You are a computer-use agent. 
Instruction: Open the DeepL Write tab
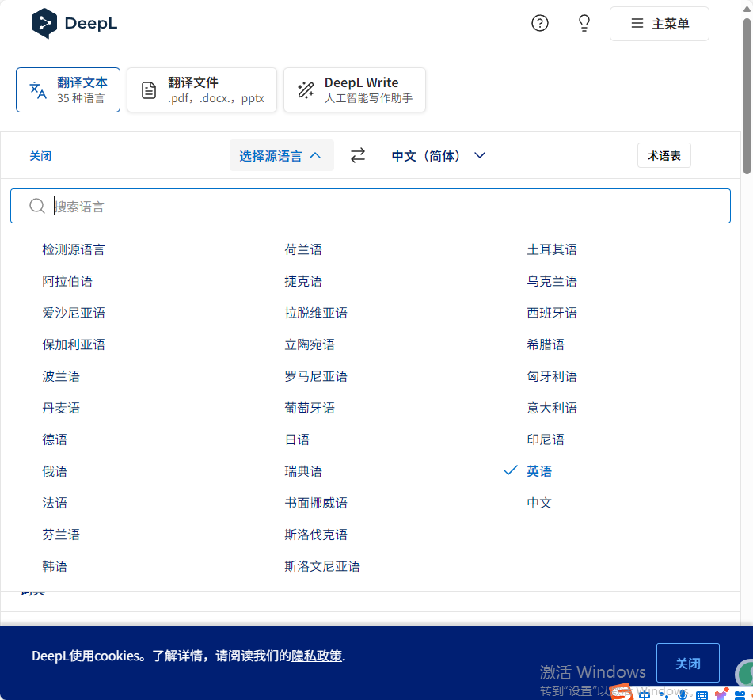click(x=355, y=89)
